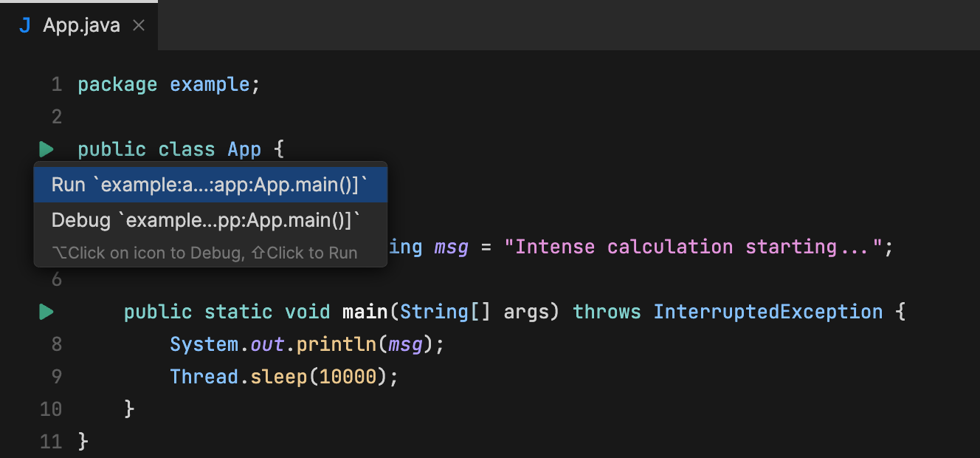Place cursor on InterruptedException
This screenshot has height=458, width=980.
click(767, 312)
